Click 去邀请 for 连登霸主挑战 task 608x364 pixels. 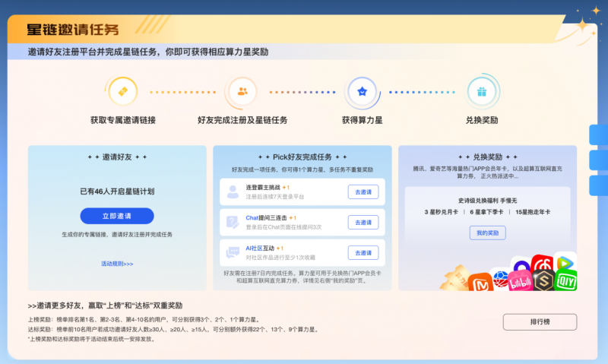click(363, 192)
